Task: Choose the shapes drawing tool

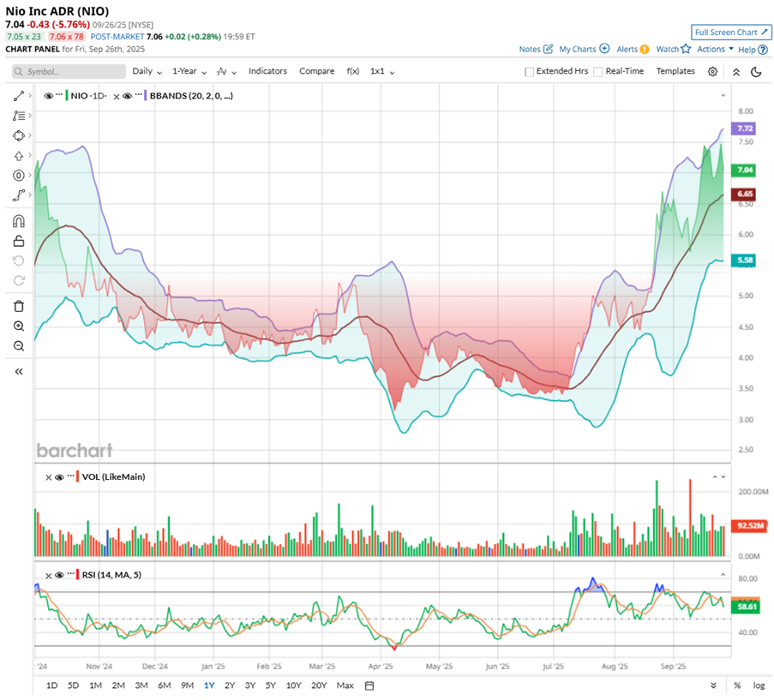Action: coord(18,135)
